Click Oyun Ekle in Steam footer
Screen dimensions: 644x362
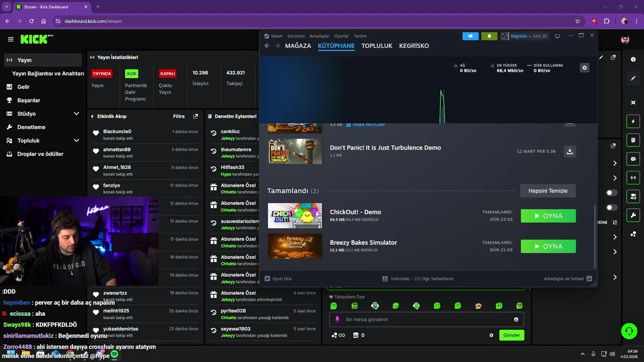coord(278,279)
